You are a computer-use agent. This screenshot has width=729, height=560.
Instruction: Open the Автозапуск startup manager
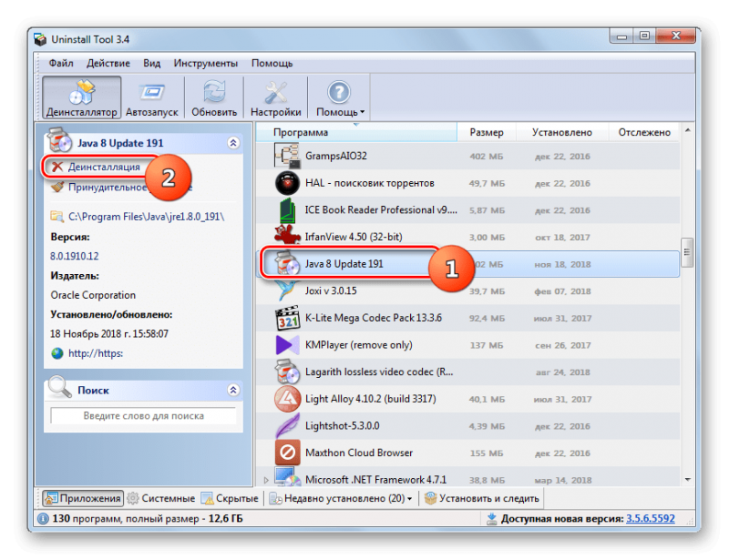[152, 97]
